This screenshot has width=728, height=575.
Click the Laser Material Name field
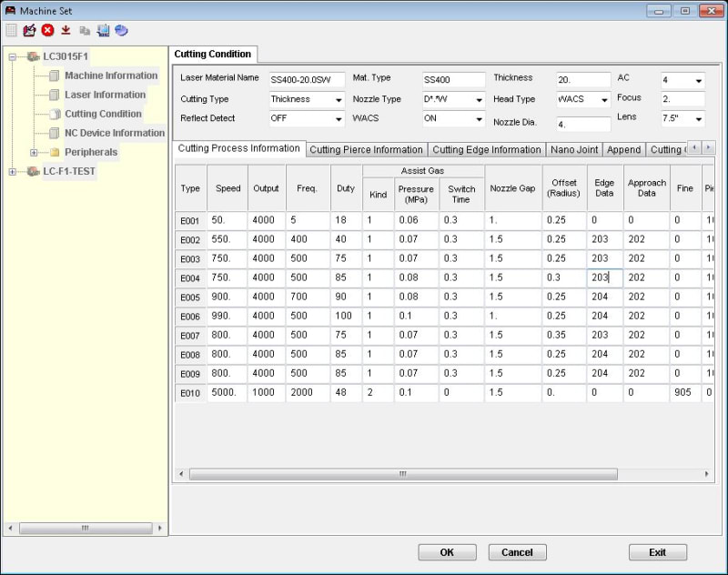tap(307, 80)
